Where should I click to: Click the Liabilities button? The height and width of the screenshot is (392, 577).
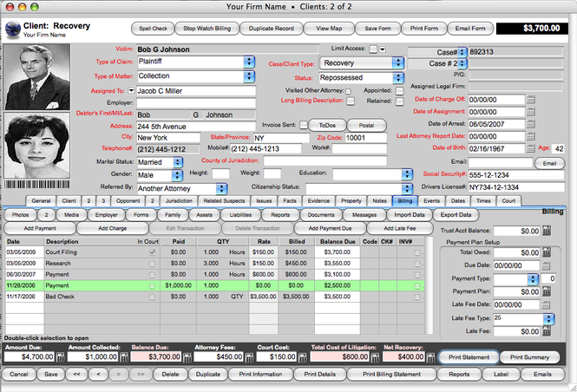coord(240,215)
